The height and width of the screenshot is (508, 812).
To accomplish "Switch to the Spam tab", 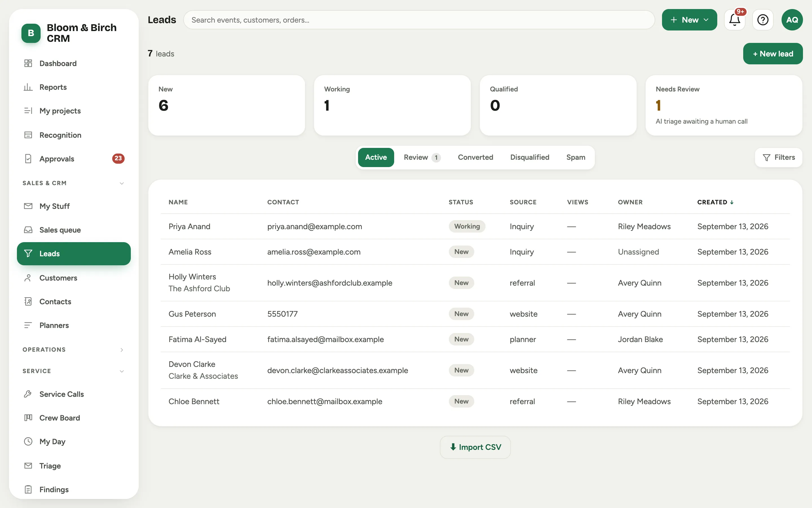I will coord(576,157).
